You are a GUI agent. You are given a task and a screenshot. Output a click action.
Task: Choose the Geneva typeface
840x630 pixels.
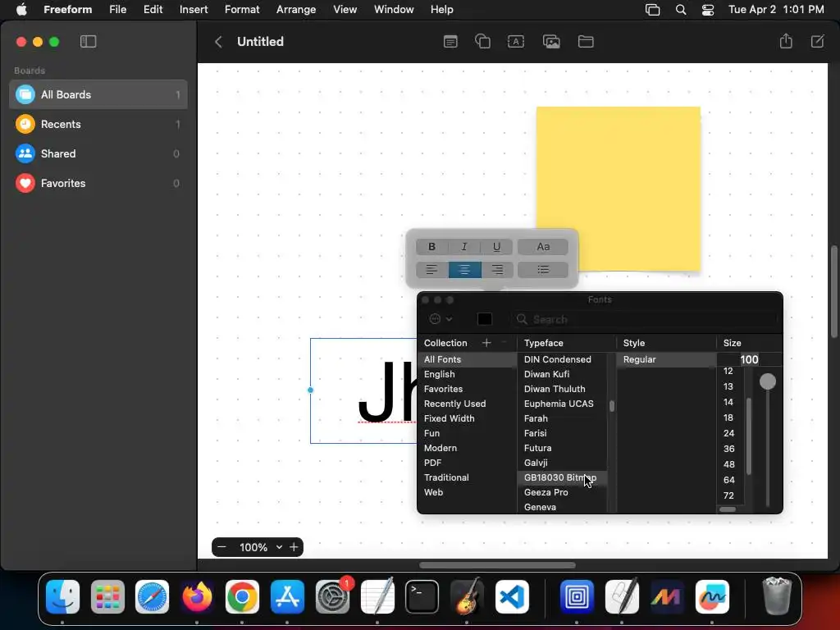click(563, 507)
